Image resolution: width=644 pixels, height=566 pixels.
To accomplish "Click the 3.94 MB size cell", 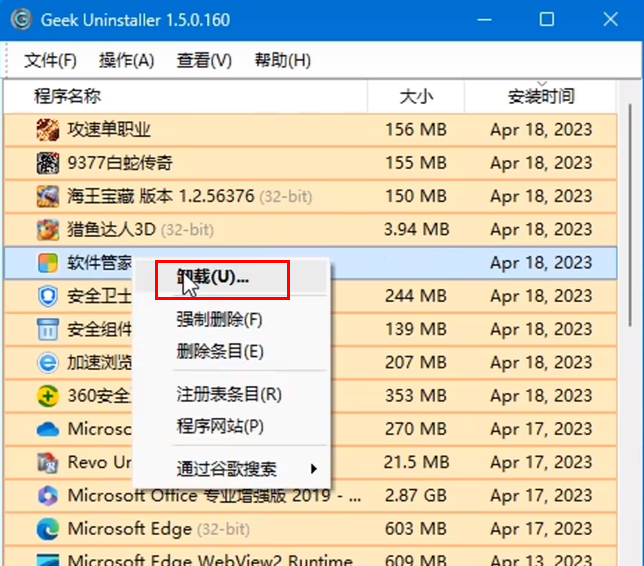I will point(416,230).
